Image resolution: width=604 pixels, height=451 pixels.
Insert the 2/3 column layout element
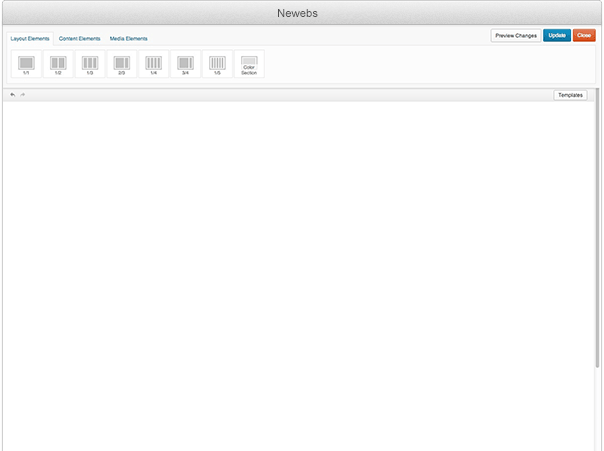click(x=122, y=65)
